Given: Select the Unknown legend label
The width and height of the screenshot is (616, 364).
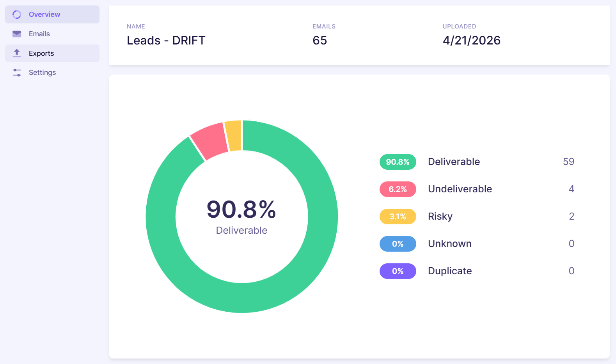Looking at the screenshot, I should 450,243.
